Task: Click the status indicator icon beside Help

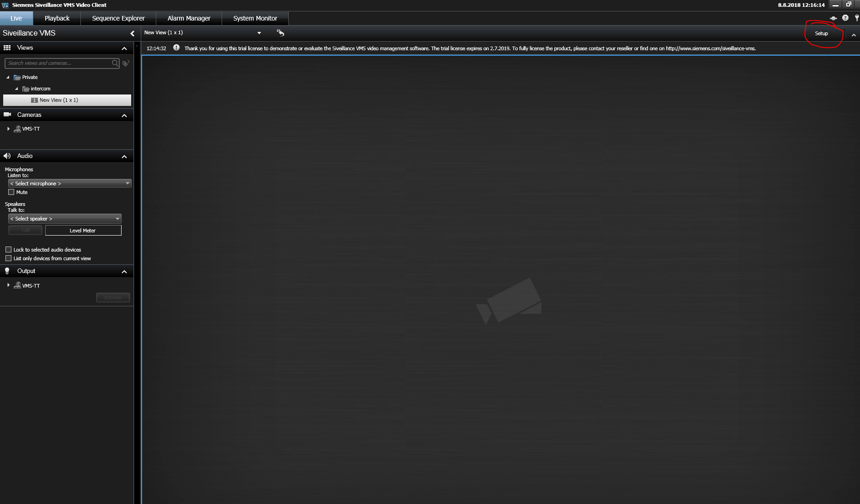Action: pyautogui.click(x=833, y=18)
